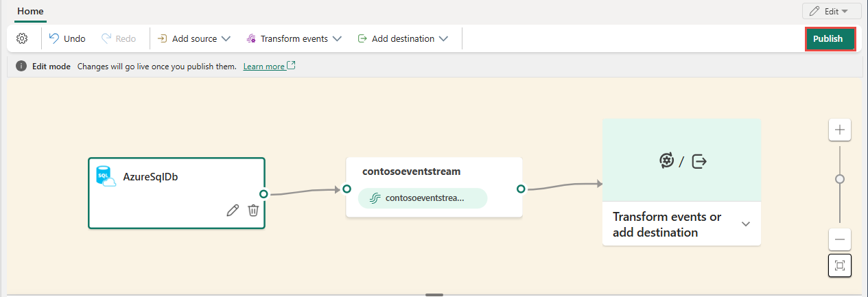Viewport: 868px width, 297px height.
Task: Publish the eventstream
Action: coord(830,39)
